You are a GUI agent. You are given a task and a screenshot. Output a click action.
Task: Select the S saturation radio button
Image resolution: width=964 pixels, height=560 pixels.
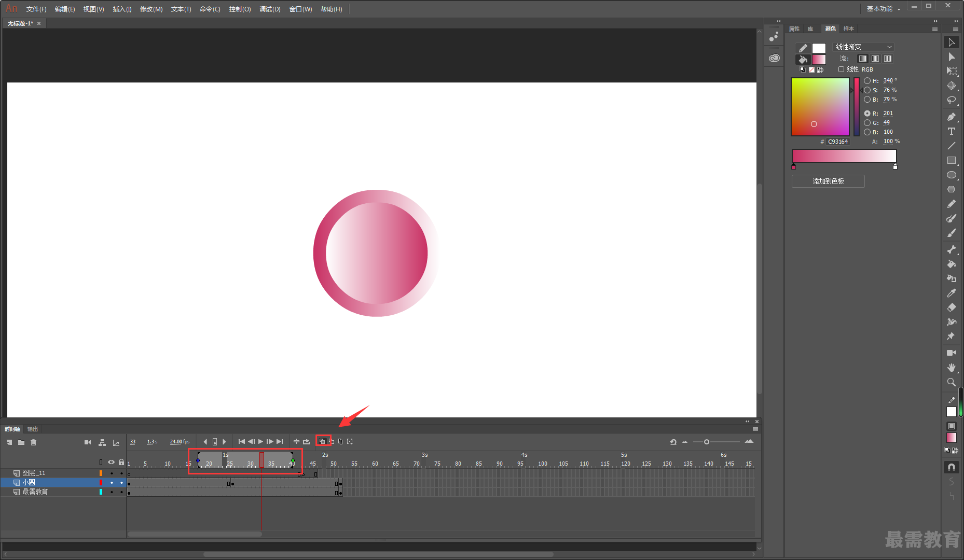pyautogui.click(x=867, y=90)
